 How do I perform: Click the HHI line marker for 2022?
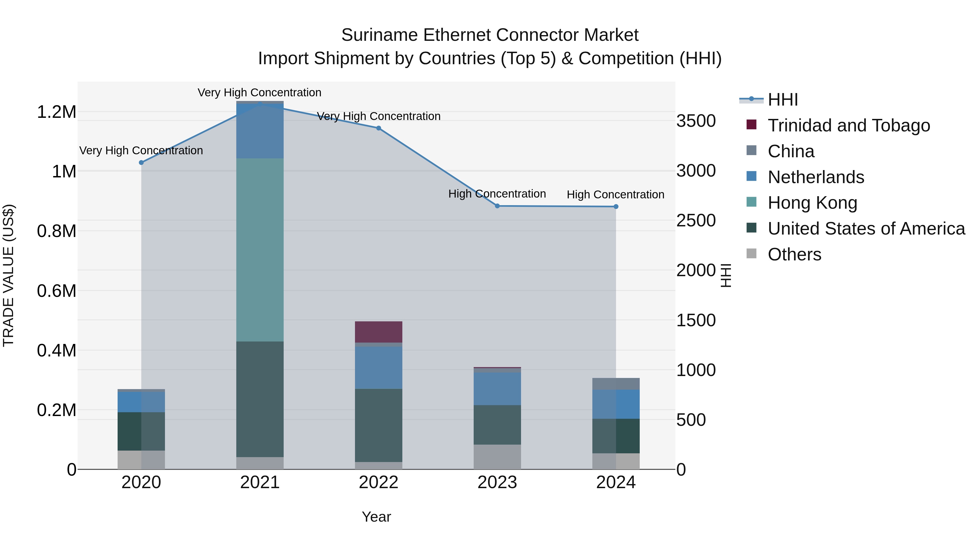point(379,128)
